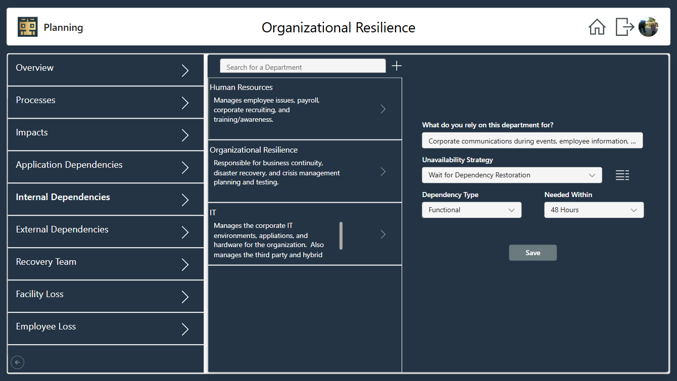
Task: Go to the Home screen icon
Action: (597, 27)
